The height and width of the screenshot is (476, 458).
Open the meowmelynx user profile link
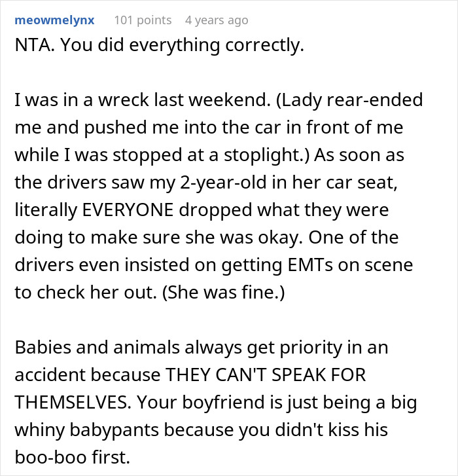[x=54, y=20]
